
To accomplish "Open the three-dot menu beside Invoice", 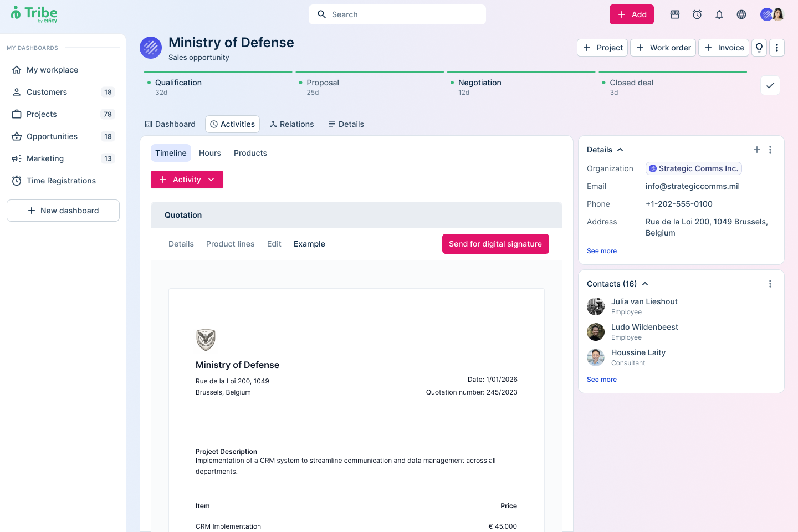I will pos(777,48).
